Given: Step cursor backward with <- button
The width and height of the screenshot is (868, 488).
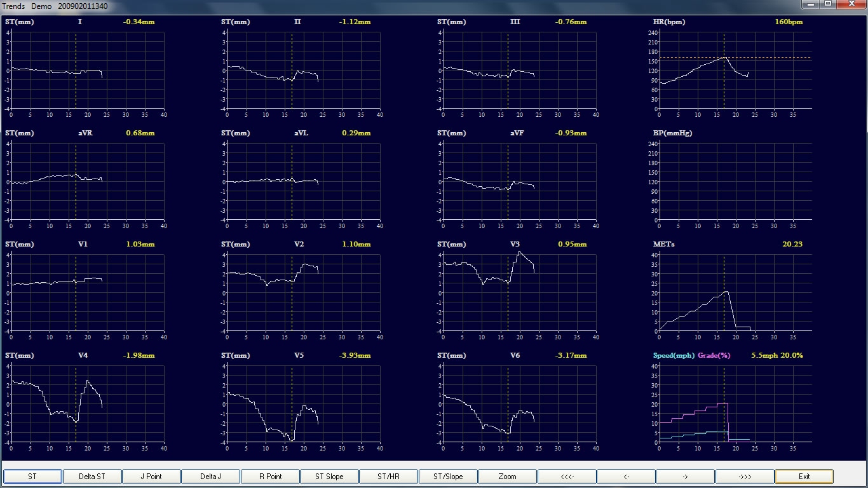Looking at the screenshot, I should click(626, 476).
